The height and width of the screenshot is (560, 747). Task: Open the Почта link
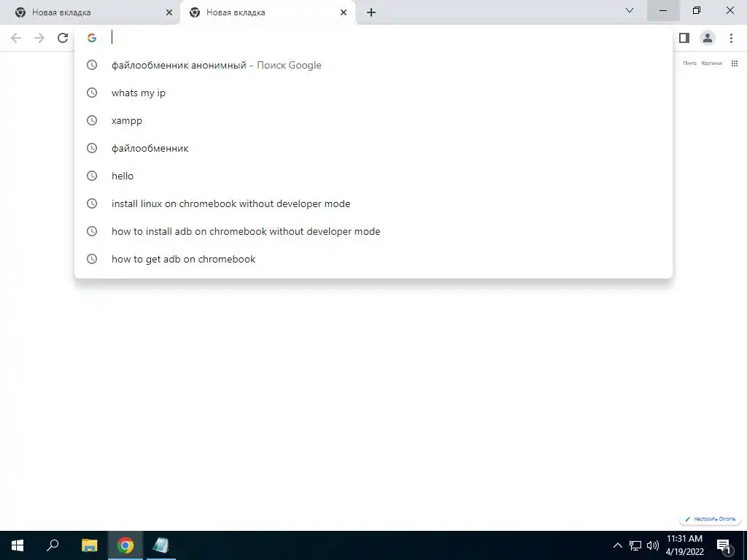click(689, 63)
